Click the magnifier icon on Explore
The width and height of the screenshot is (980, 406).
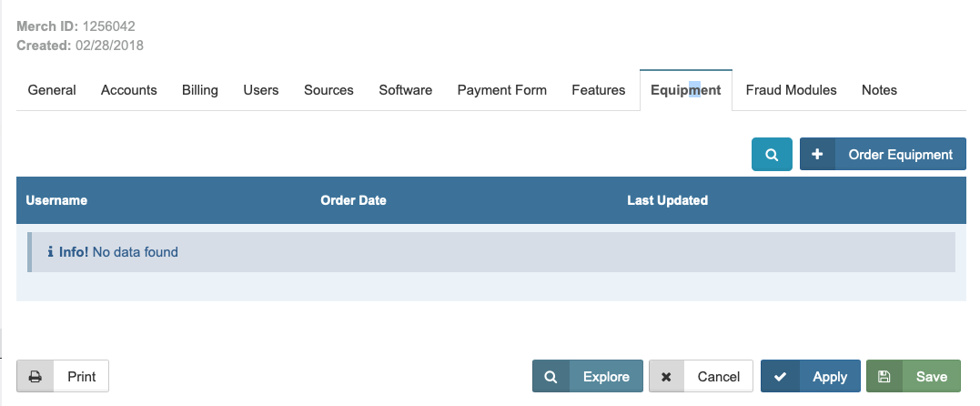pyautogui.click(x=551, y=377)
